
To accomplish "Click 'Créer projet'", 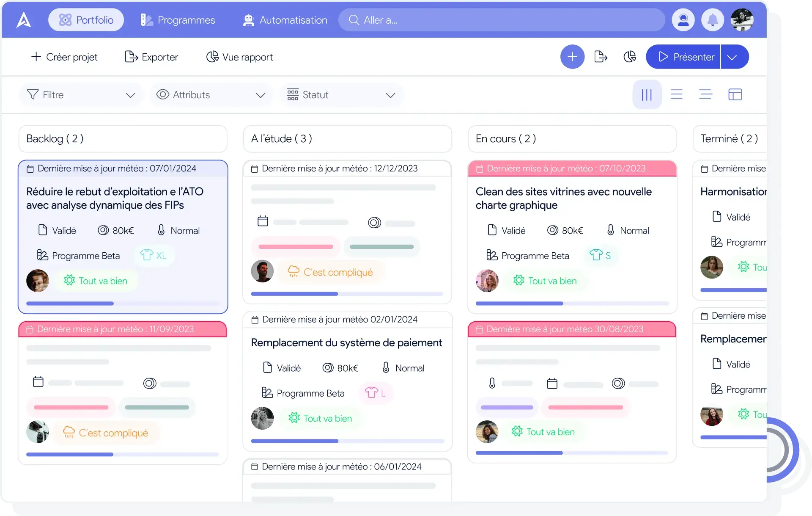I will (64, 57).
